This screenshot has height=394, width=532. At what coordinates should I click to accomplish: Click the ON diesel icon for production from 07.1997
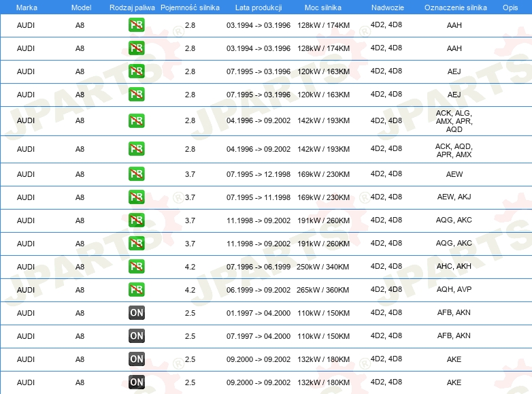[136, 336]
